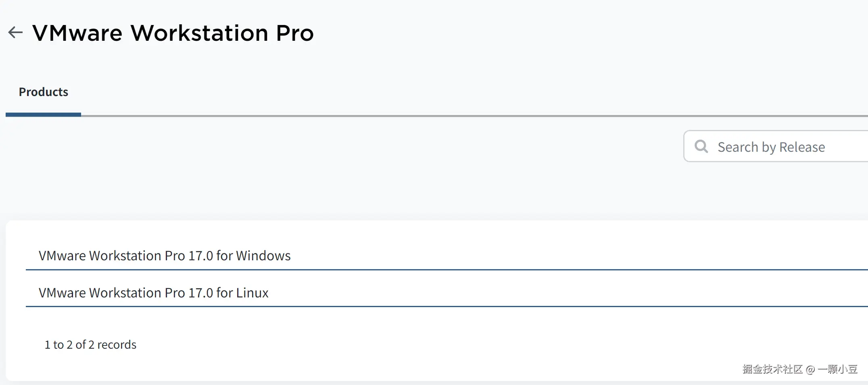The height and width of the screenshot is (385, 868).
Task: Click the 掘金技术社区 watermark text
Action: click(772, 369)
